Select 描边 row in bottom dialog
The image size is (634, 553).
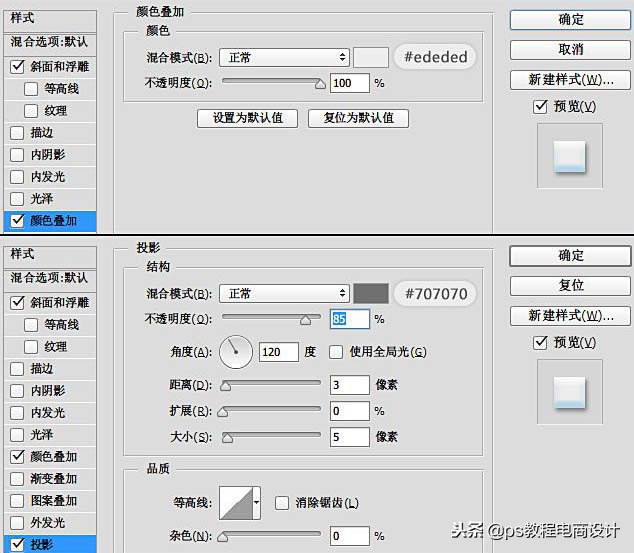click(x=50, y=369)
